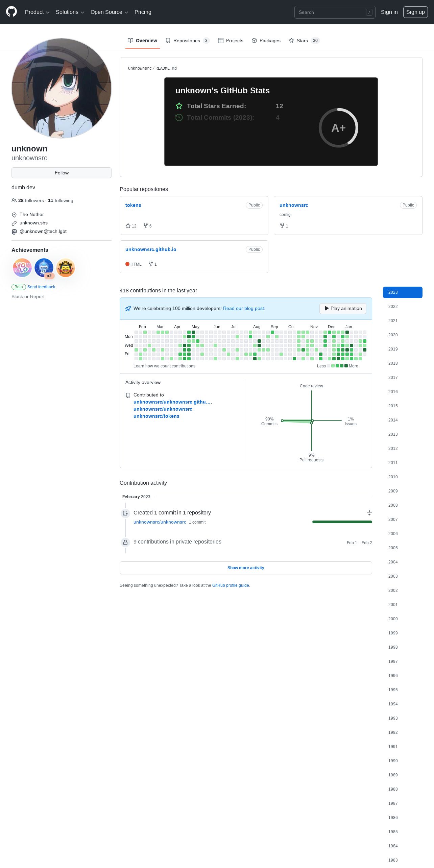Click the Beta label badge
Screen dimensions: 434x868
19,287
